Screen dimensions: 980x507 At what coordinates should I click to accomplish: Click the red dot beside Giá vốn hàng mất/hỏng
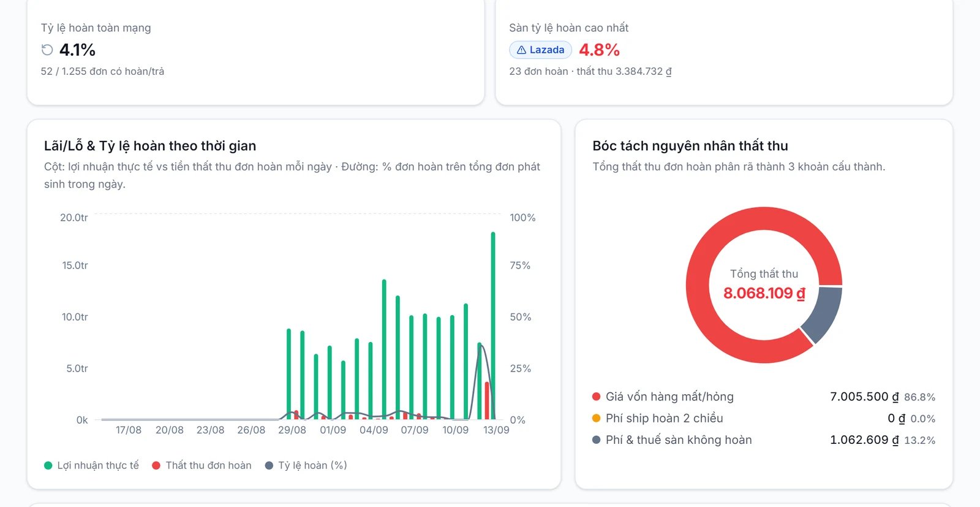pos(597,397)
